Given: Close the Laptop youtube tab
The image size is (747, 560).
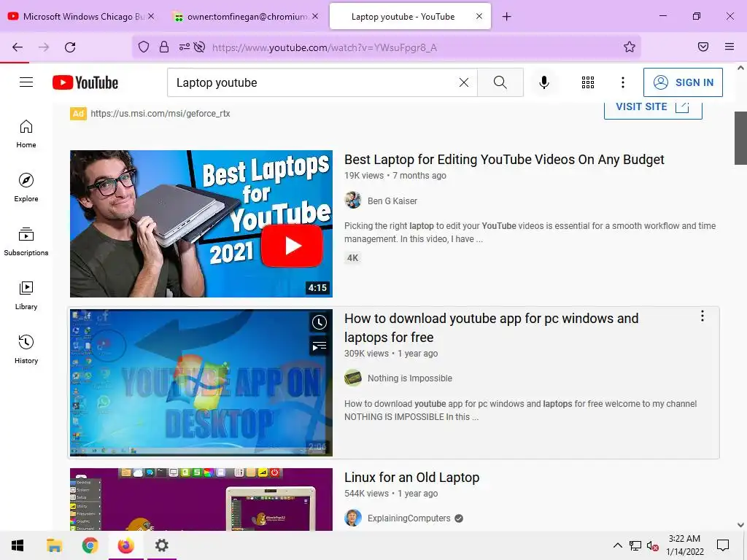Looking at the screenshot, I should [479, 16].
